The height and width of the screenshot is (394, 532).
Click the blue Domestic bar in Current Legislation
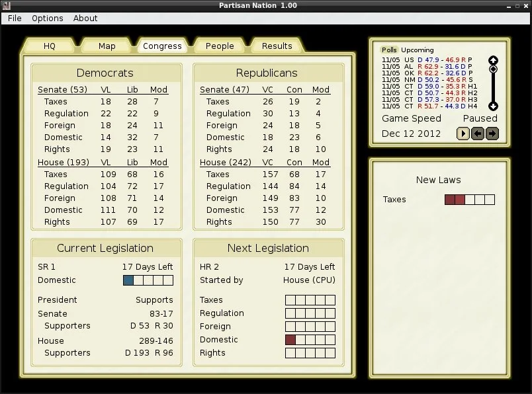[x=148, y=280]
